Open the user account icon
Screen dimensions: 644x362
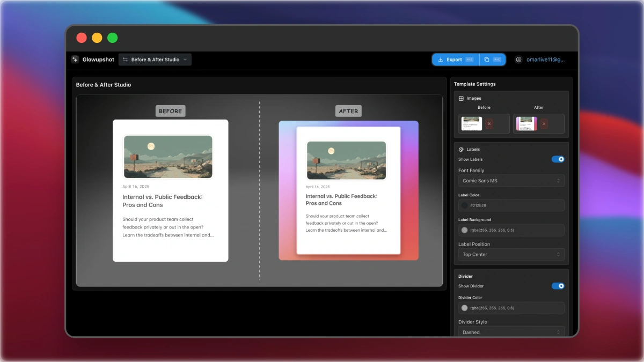coord(518,60)
